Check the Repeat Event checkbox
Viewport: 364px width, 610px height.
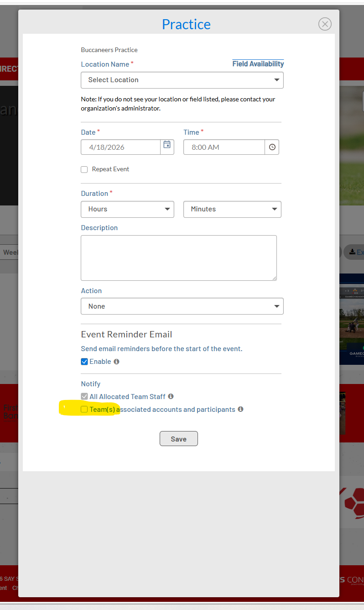[x=84, y=169]
